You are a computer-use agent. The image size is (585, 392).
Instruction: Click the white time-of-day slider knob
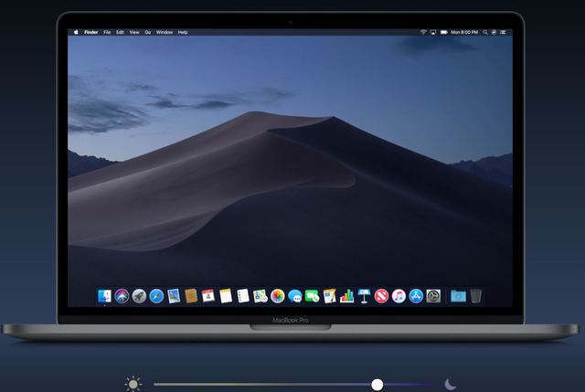pos(378,385)
